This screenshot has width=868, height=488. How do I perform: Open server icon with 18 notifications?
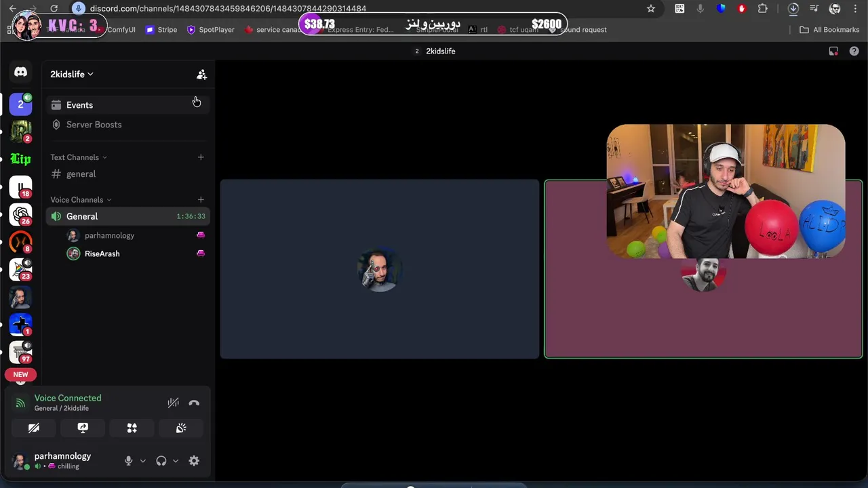20,187
